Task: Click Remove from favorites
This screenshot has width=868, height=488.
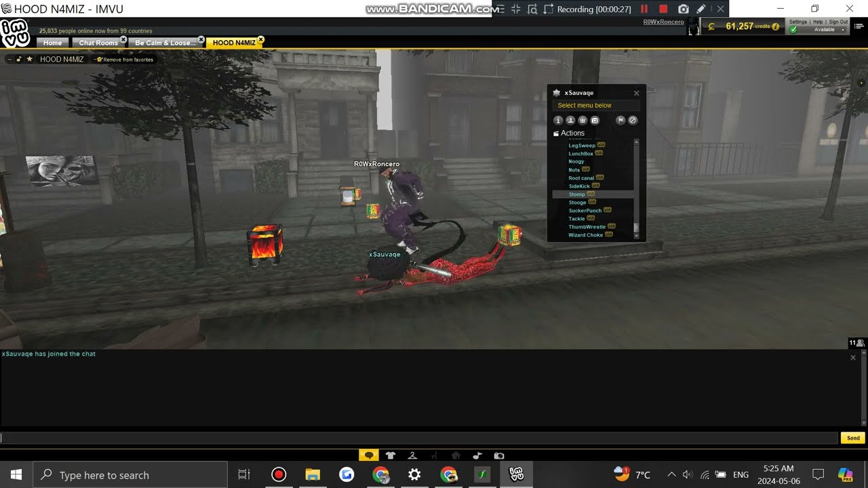Action: (127, 60)
